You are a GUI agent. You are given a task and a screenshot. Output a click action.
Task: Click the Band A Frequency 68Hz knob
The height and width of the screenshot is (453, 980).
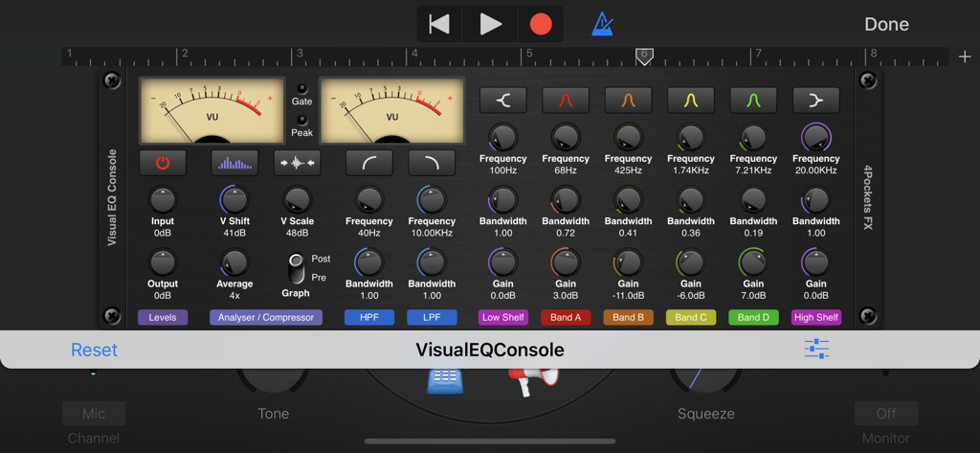coord(566,138)
